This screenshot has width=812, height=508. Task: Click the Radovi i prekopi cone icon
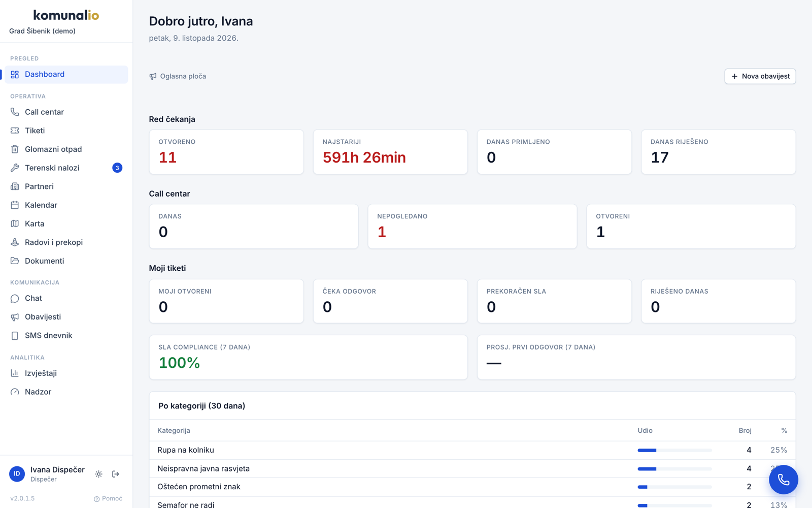click(x=15, y=242)
